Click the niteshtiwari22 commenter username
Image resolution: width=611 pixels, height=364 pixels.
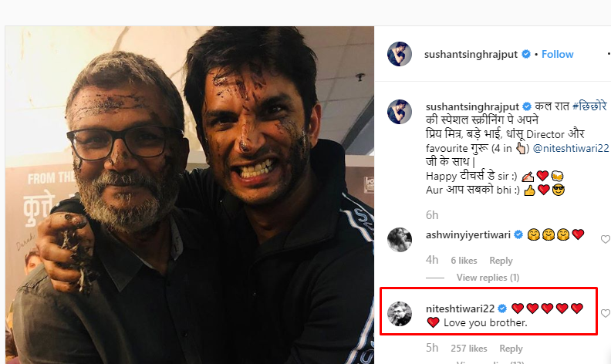pyautogui.click(x=461, y=308)
